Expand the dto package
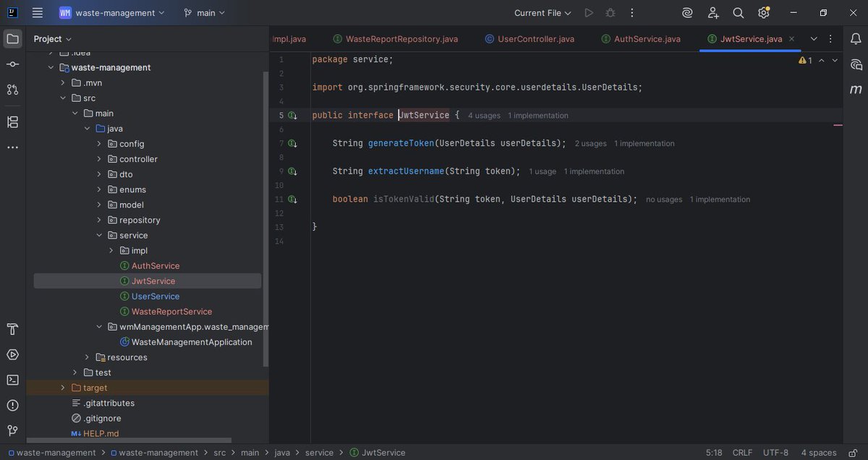This screenshot has height=460, width=868. tap(99, 174)
